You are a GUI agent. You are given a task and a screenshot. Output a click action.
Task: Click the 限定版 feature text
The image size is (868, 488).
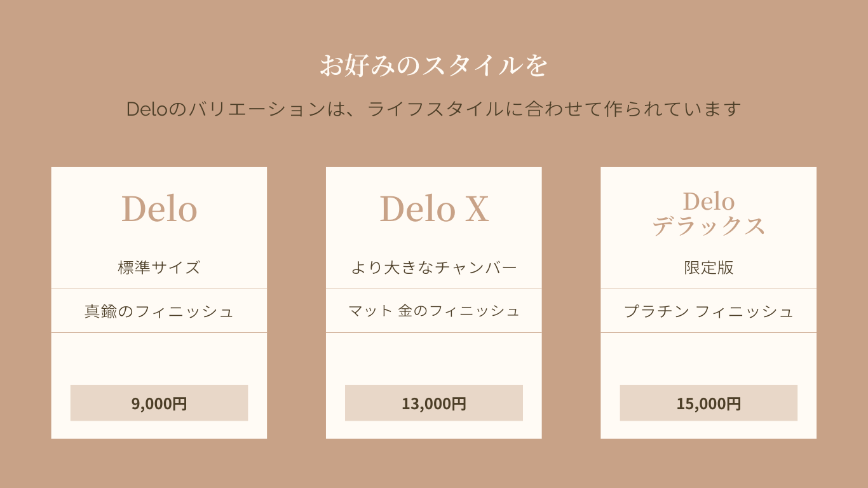(709, 268)
